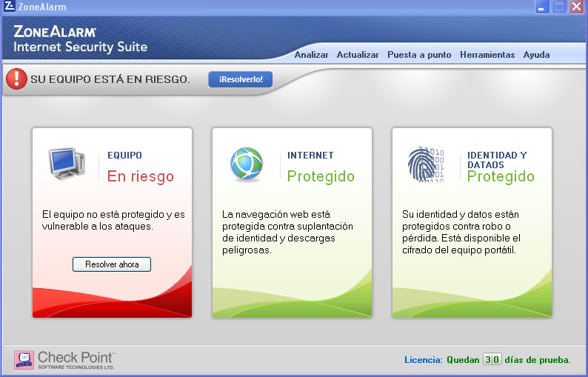
Task: Select the EQUIPO heading
Action: (x=124, y=156)
